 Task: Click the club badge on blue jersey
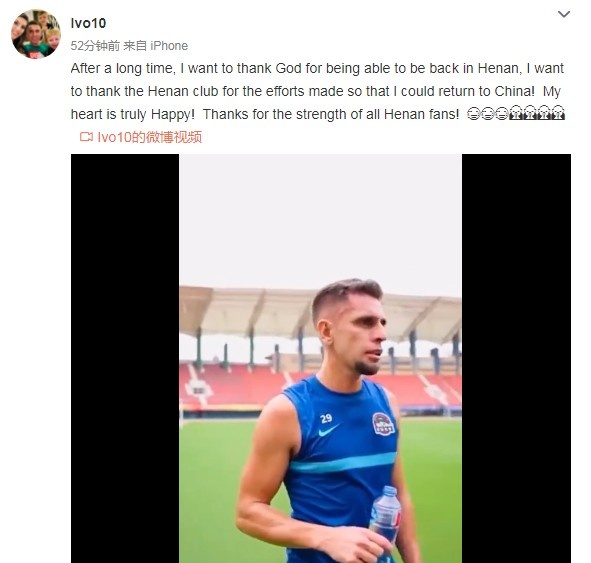tap(383, 424)
